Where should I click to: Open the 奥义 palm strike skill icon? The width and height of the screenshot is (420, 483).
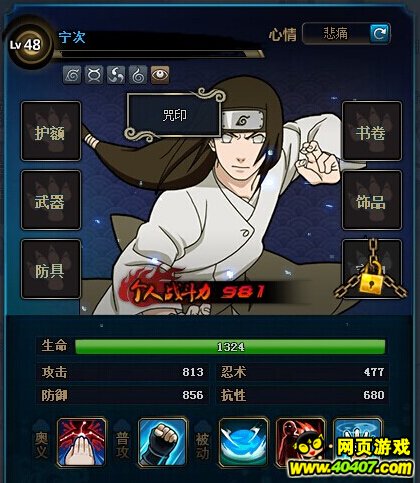82,442
